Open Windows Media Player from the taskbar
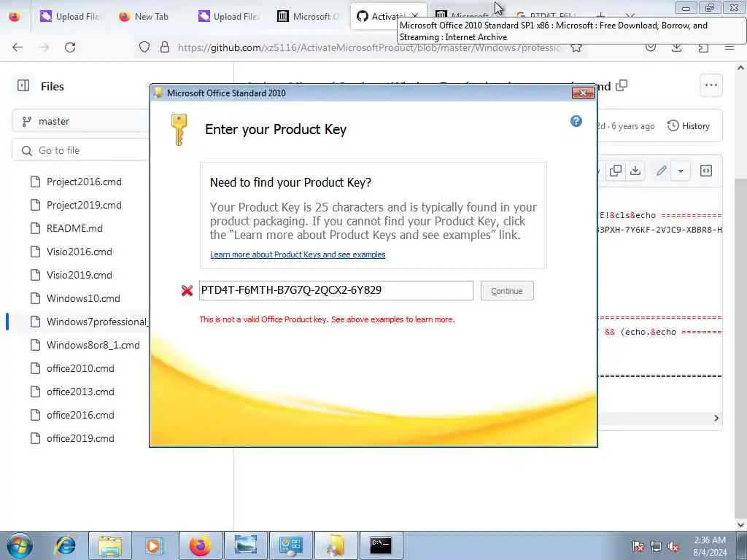 [154, 545]
